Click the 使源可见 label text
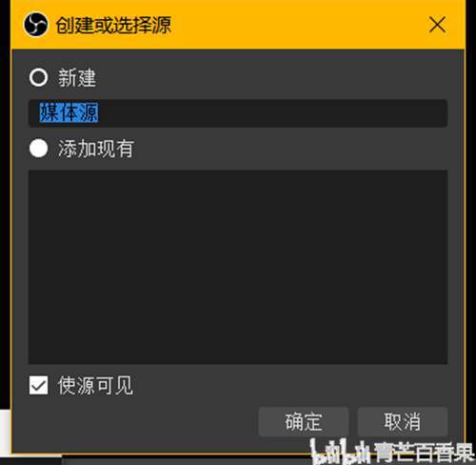476x465 pixels. (x=95, y=386)
